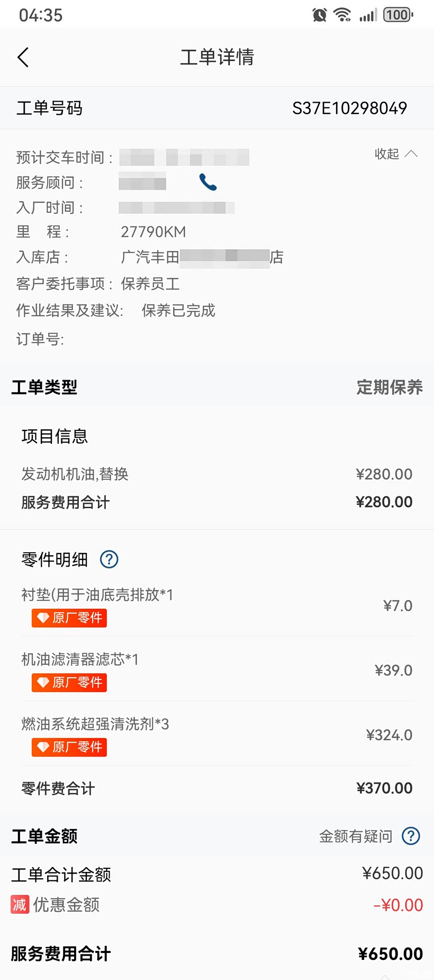Tap the 机油滤清器滤芯*1 part row
Viewport: 434px width, 980px height.
pyautogui.click(x=80, y=659)
